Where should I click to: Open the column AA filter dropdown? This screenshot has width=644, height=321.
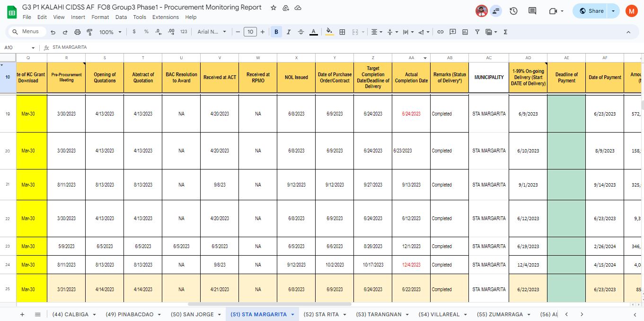tap(425, 58)
